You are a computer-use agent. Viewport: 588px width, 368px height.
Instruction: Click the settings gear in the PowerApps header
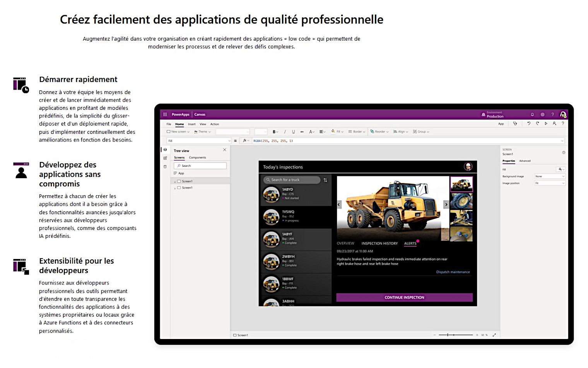point(542,114)
